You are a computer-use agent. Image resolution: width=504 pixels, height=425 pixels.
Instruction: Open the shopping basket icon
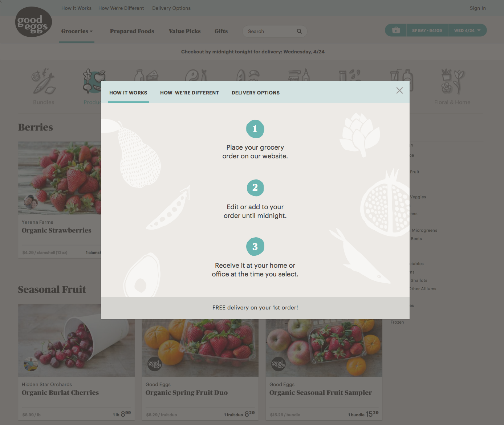click(x=396, y=31)
